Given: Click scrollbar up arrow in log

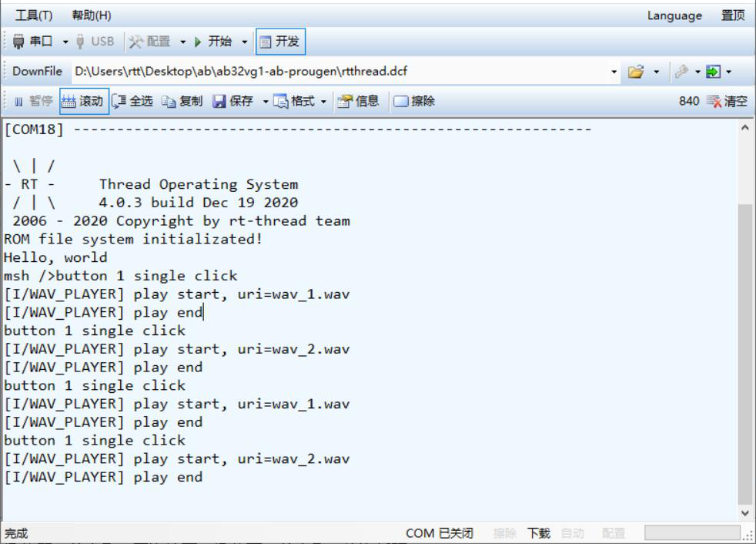Looking at the screenshot, I should pos(745,127).
